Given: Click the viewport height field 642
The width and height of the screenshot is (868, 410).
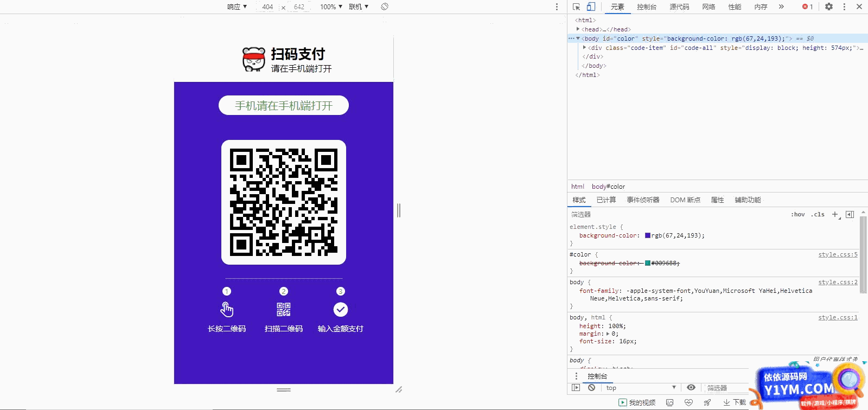Looking at the screenshot, I should point(299,7).
